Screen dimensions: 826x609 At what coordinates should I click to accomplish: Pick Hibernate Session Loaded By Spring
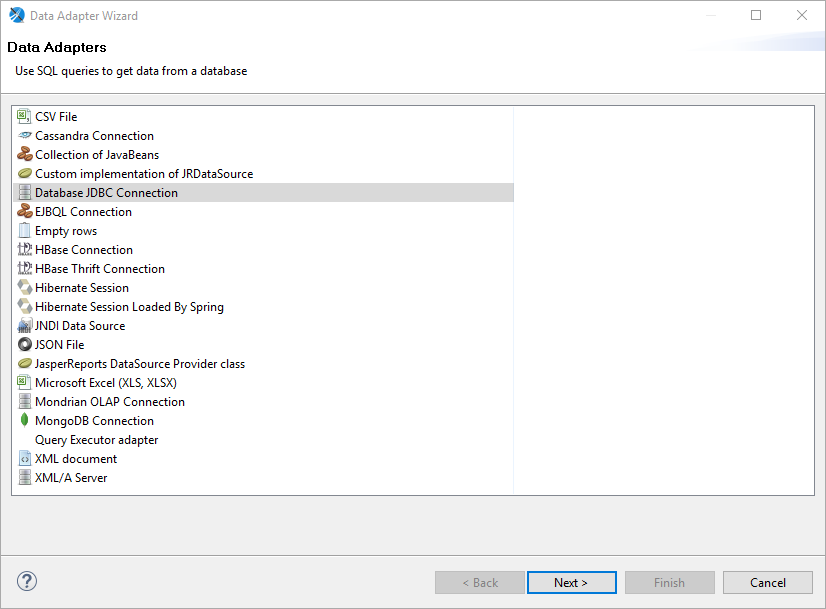click(129, 307)
